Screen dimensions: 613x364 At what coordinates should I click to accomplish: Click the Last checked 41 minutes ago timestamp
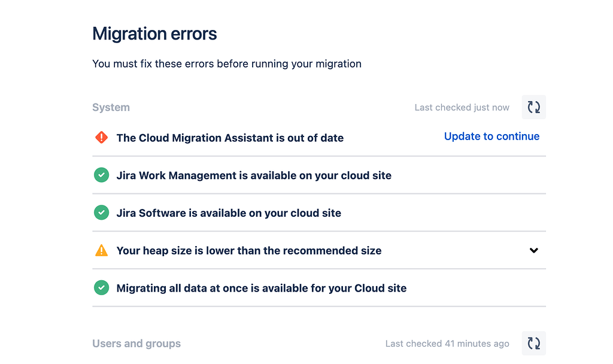[447, 344]
